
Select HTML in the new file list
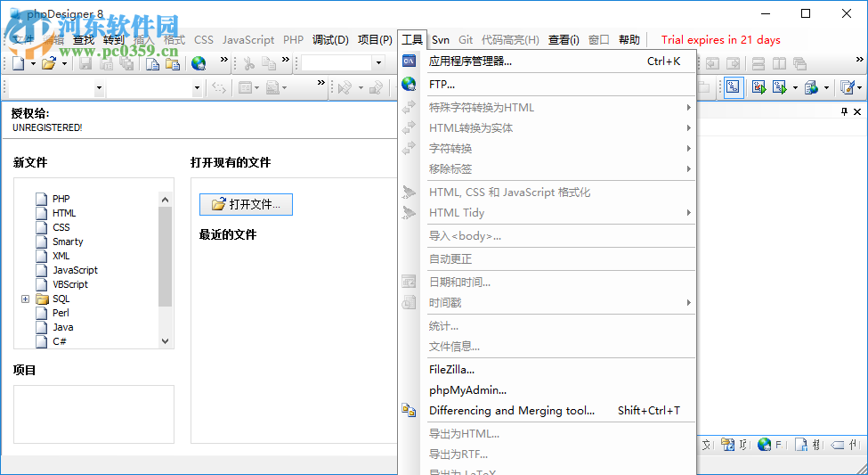[64, 213]
